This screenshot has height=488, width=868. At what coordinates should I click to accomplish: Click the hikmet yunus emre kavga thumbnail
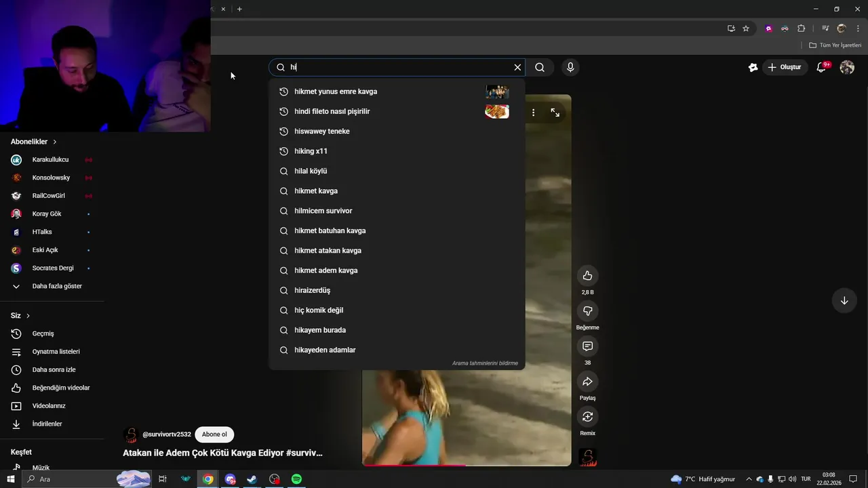[497, 91]
